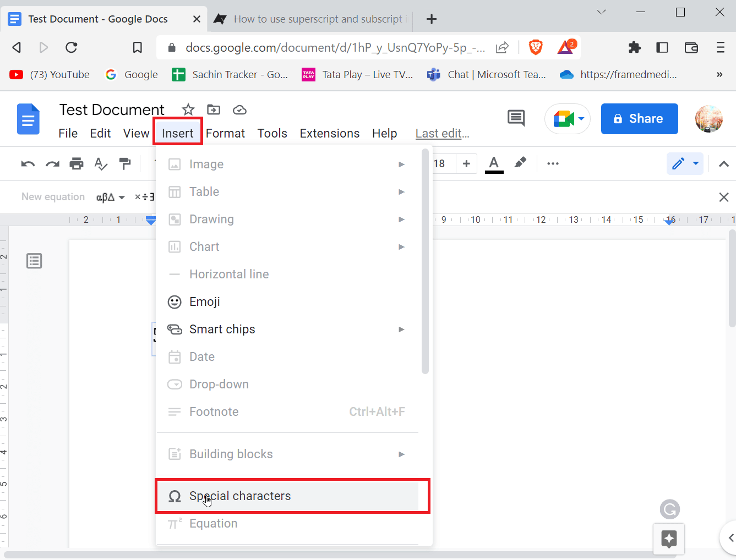
Task: Select Drop-down in Insert menu
Action: tap(287, 384)
